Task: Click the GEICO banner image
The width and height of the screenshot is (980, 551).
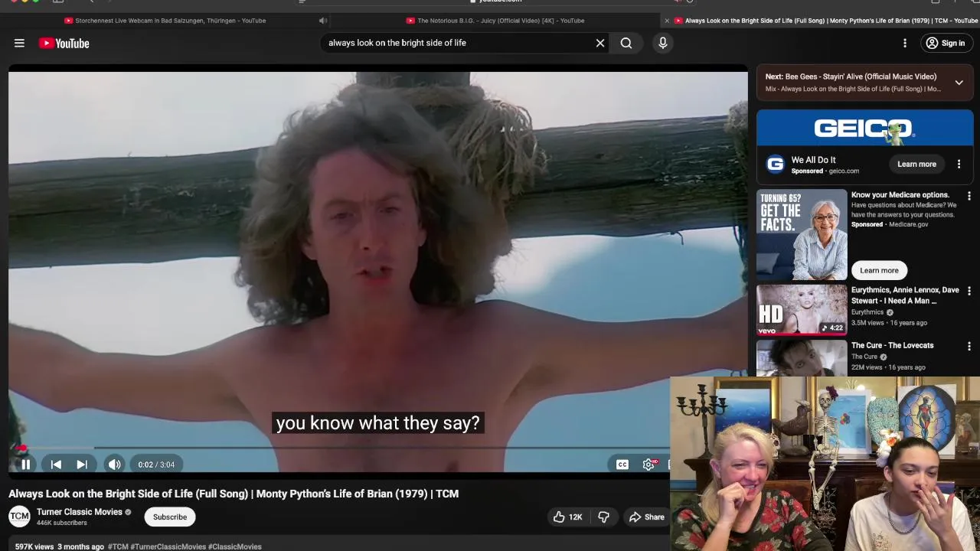Action: 865,128
